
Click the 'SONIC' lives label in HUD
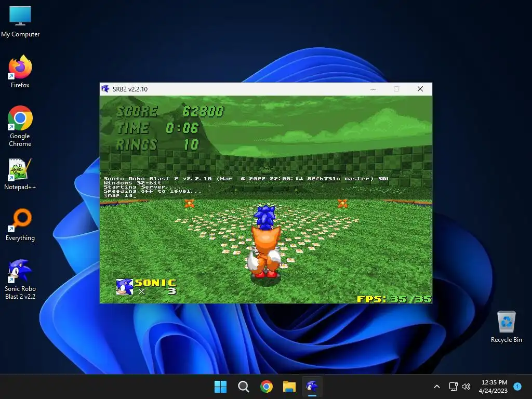(x=155, y=283)
